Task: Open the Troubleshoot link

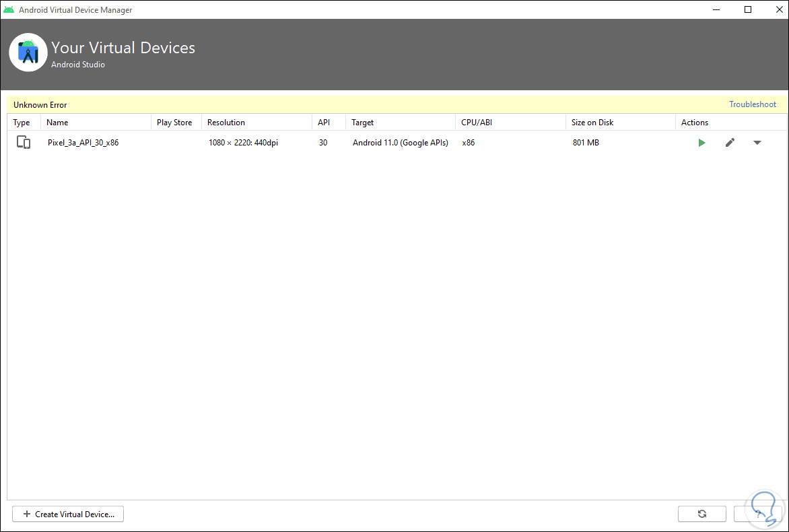Action: click(x=752, y=104)
